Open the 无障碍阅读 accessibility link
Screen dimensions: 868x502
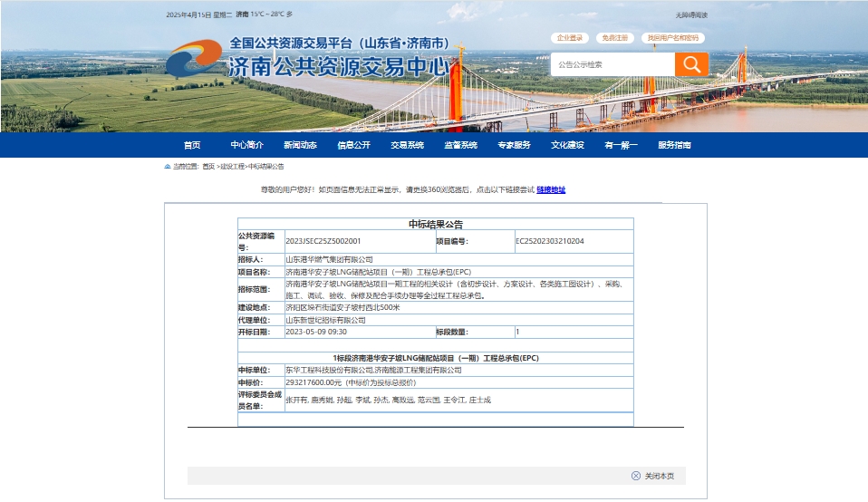point(691,14)
